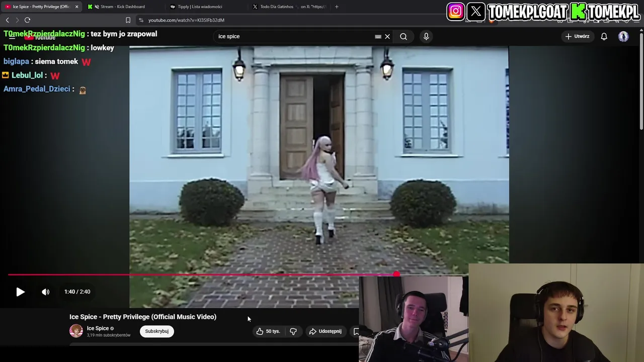644x362 pixels.
Task: Close the Ice Spice YouTube tab
Action: click(76, 7)
